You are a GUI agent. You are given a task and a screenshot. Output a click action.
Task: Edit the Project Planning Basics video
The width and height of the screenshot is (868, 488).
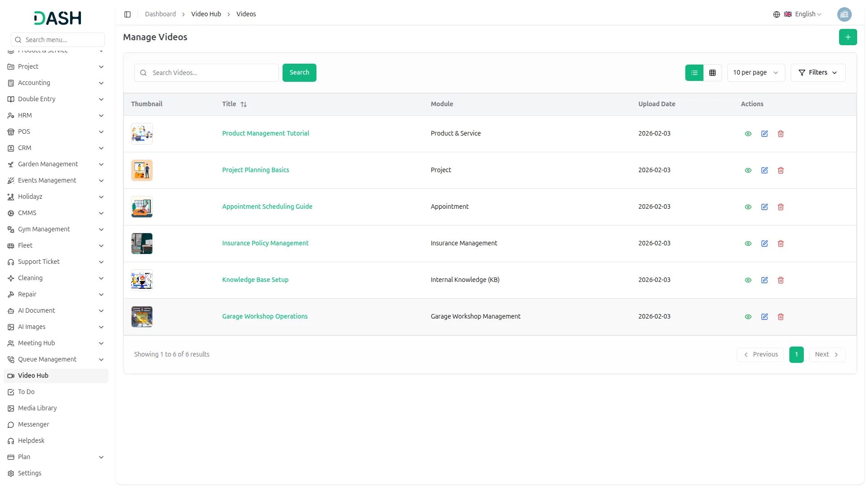(x=764, y=170)
